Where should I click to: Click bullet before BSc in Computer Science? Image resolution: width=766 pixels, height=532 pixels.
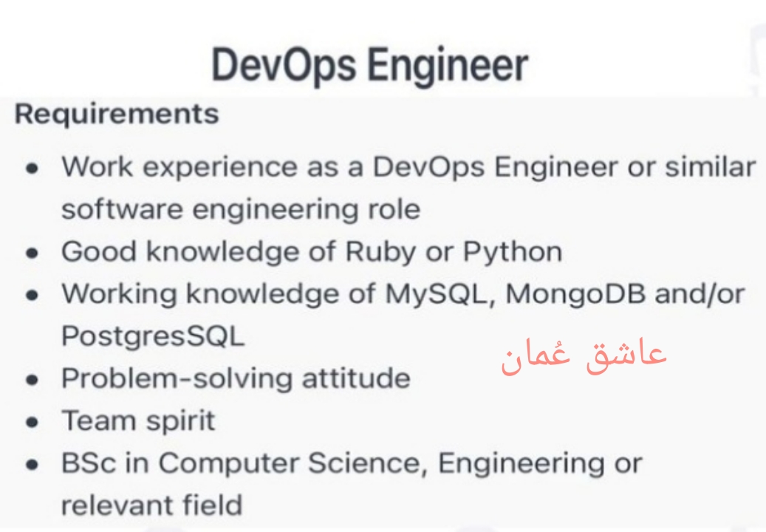(x=32, y=465)
